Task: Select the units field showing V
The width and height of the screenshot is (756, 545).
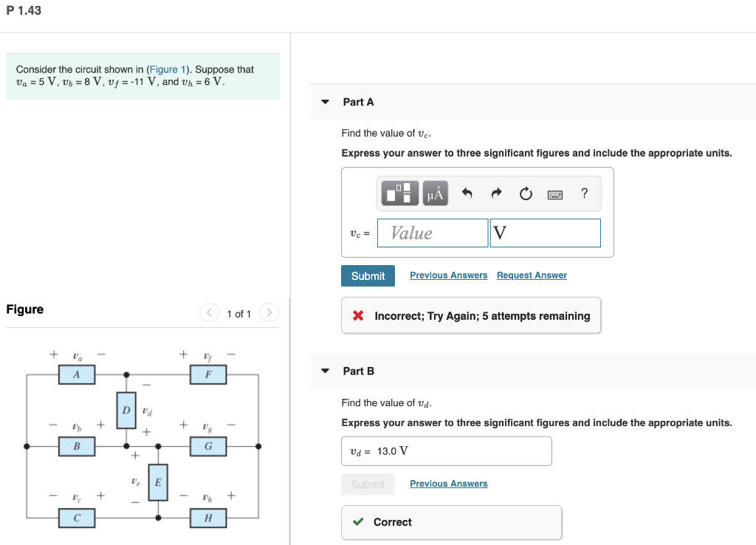Action: [x=545, y=233]
